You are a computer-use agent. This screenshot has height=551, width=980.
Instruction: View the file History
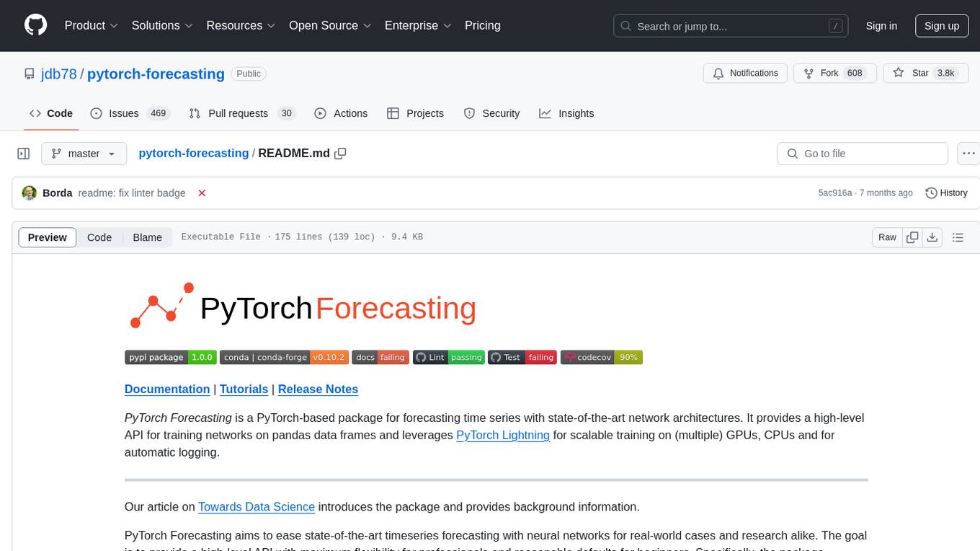pos(946,193)
